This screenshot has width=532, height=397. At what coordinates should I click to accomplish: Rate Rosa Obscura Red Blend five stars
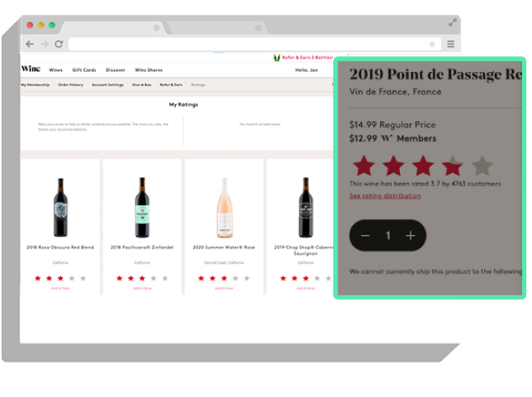[83, 279]
